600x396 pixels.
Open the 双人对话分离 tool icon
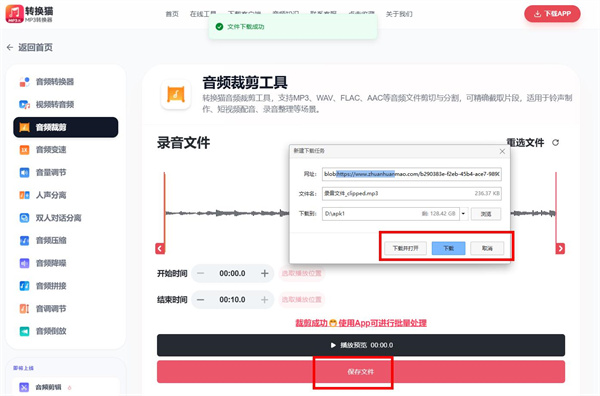point(24,218)
